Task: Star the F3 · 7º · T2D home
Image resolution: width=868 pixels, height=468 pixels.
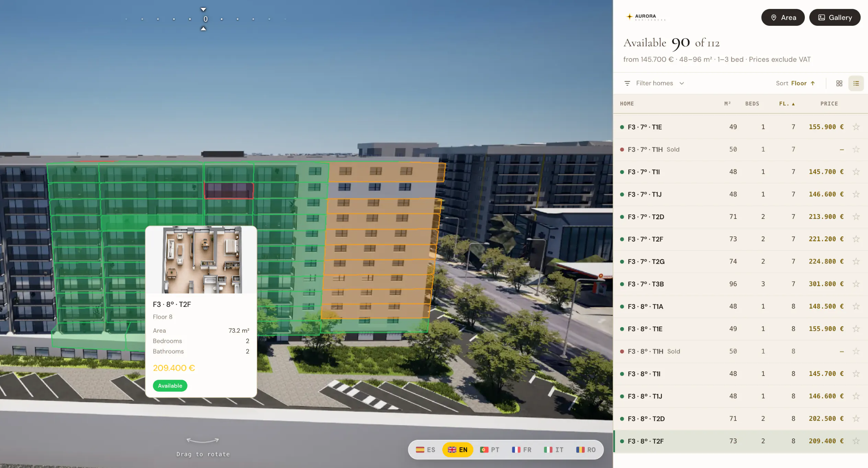Action: pos(856,216)
